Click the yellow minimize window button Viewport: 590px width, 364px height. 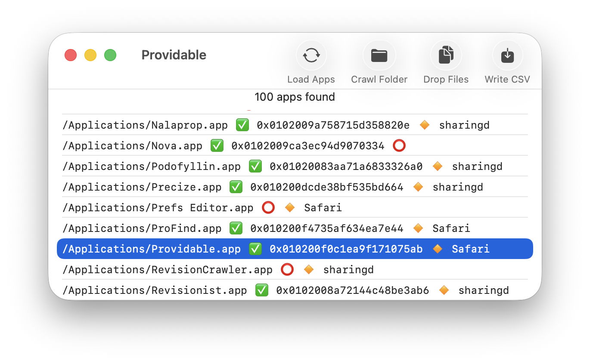point(90,55)
